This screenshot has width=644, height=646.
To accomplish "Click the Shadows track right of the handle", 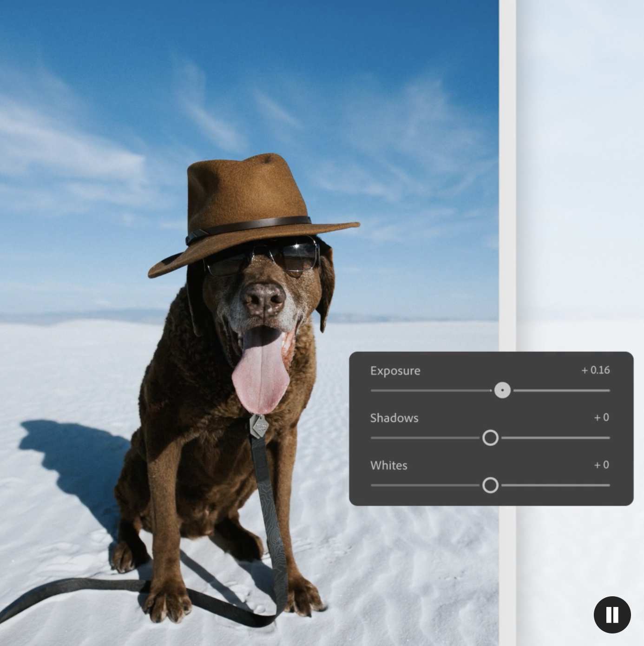I will (558, 438).
